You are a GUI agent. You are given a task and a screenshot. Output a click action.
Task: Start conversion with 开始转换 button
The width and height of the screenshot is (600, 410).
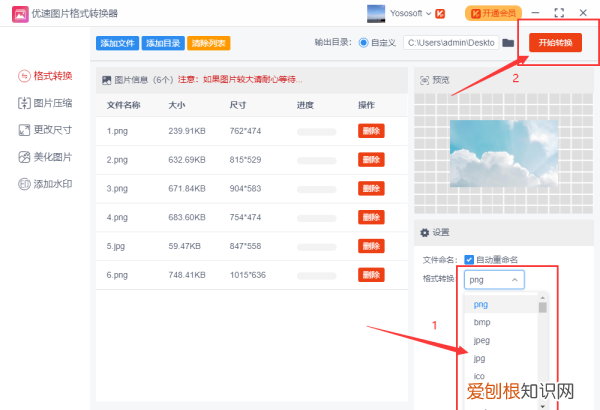[555, 42]
